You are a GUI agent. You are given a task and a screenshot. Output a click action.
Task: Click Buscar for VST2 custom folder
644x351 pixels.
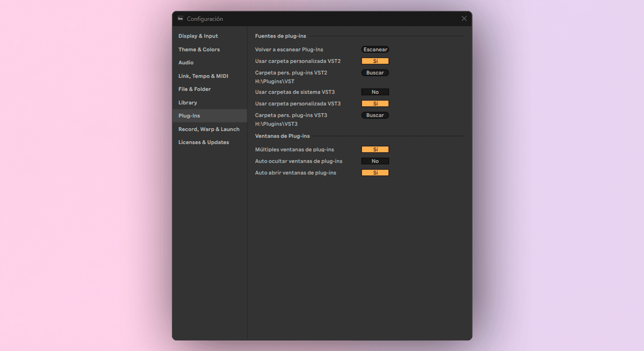[375, 73]
